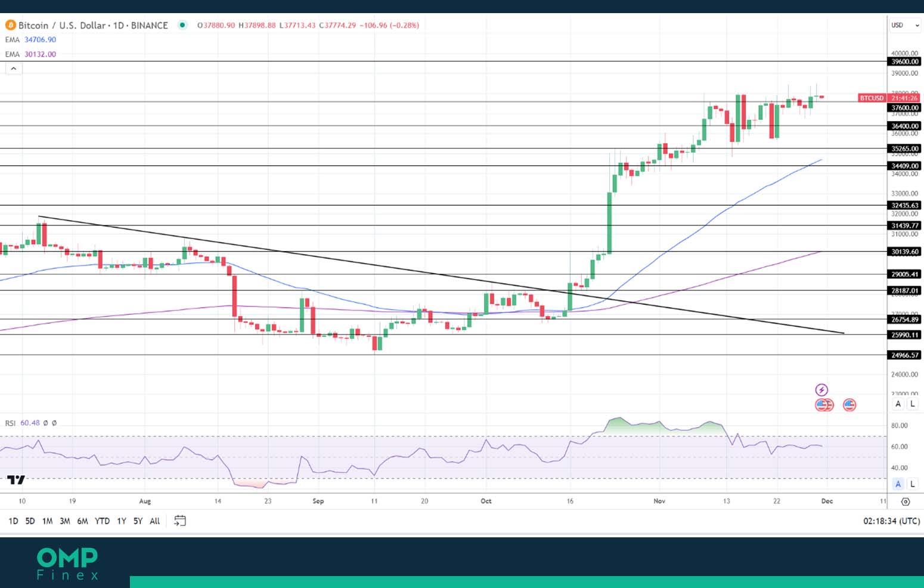The image size is (924, 588).
Task: Select the 6M time range
Action: click(x=82, y=521)
